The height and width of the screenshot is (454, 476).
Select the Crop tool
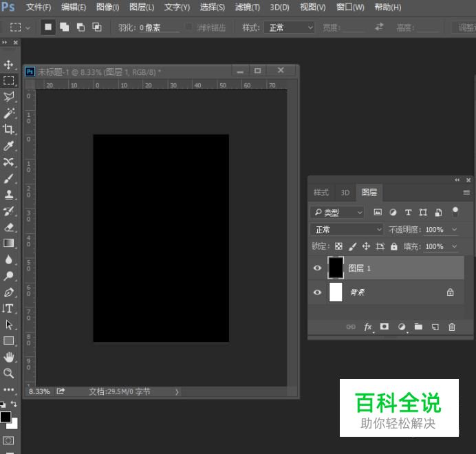[9, 129]
